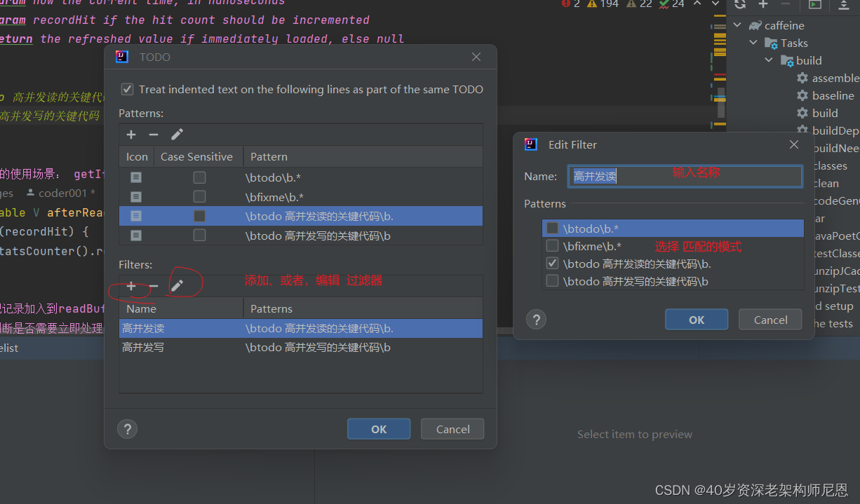Screen dimensions: 860x504
Task: Click the gear icon of the build task
Action: point(802,113)
